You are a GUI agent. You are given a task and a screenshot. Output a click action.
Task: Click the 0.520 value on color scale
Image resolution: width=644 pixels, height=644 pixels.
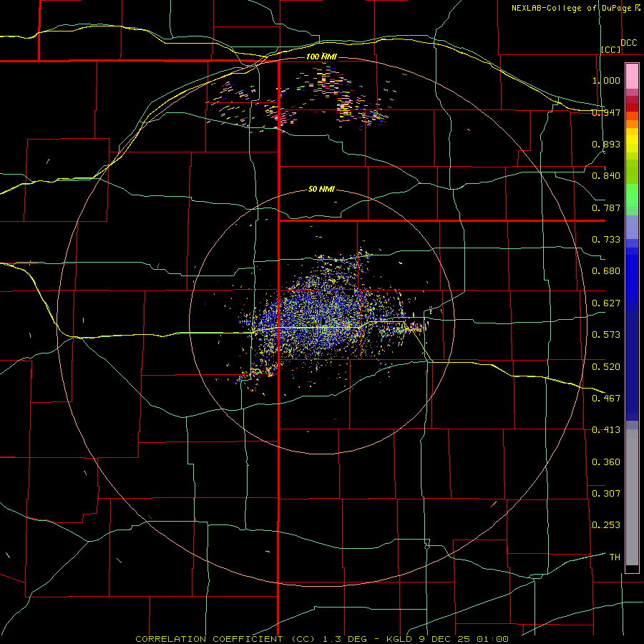coord(606,366)
